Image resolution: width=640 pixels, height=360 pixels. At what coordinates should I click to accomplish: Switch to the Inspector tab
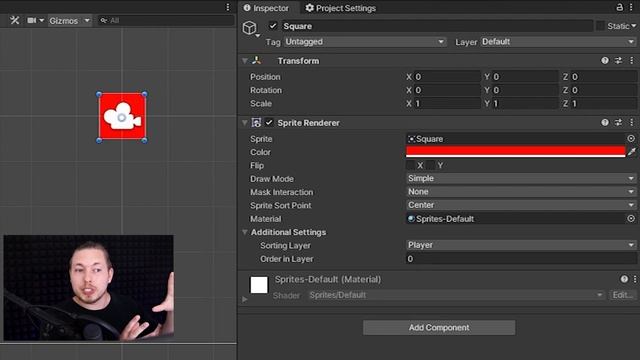pos(266,8)
